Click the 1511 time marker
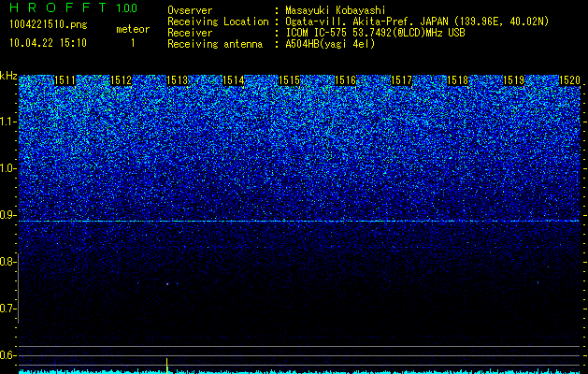The image size is (588, 374). coord(65,80)
